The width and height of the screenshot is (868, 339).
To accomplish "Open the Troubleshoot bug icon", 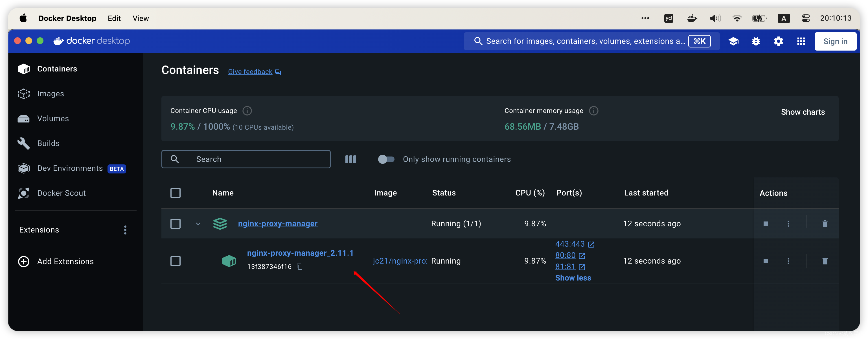I will coord(756,41).
